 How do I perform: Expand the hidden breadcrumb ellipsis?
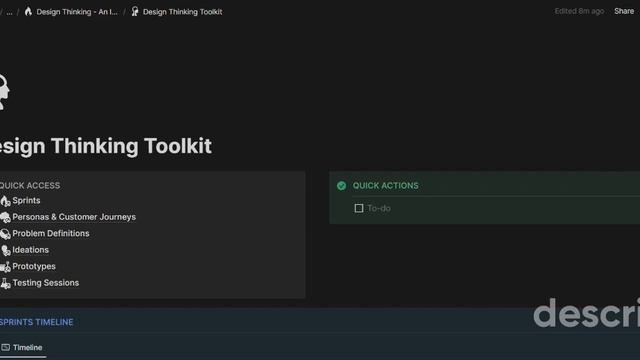point(9,12)
